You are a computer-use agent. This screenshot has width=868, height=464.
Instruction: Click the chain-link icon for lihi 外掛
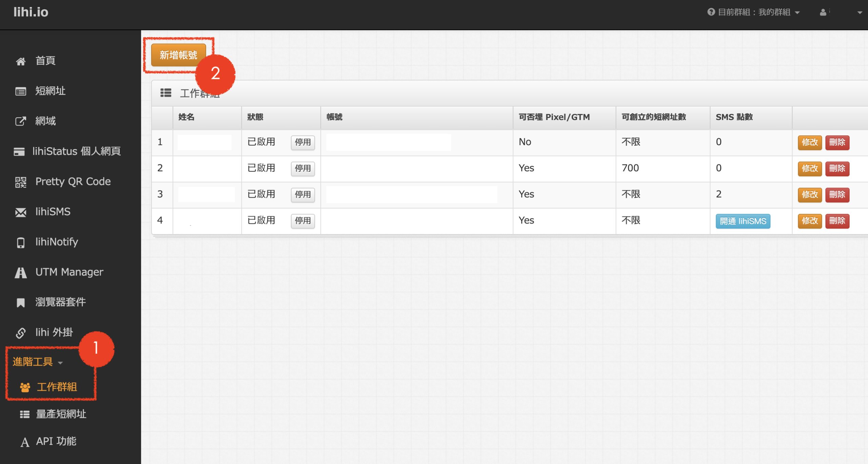tap(21, 333)
